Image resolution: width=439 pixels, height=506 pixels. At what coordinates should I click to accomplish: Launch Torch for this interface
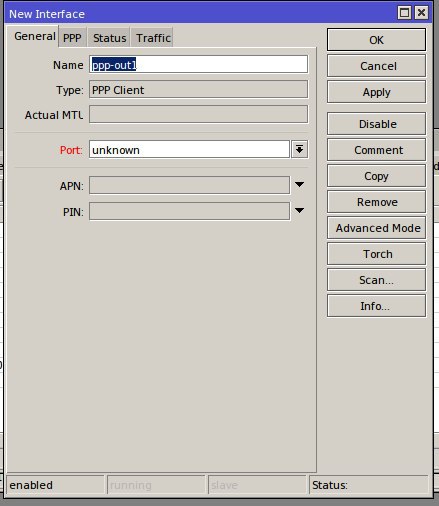coord(376,254)
